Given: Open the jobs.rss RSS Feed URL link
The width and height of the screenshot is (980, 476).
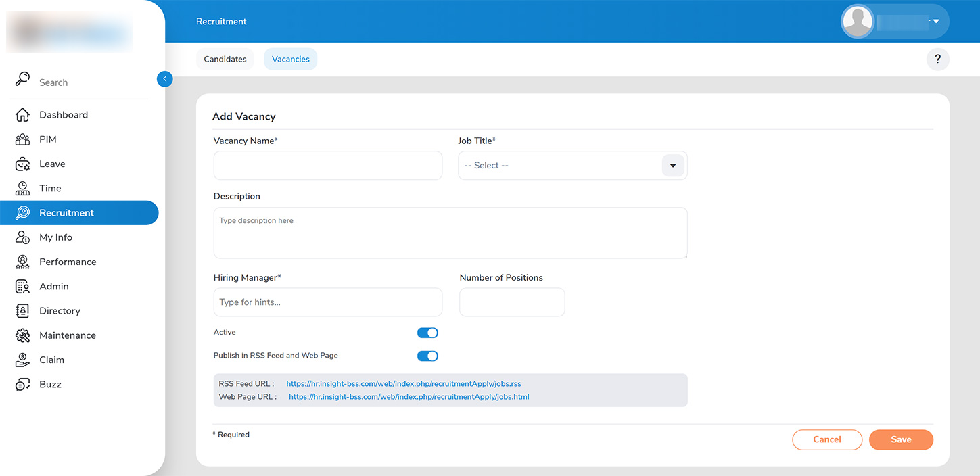Looking at the screenshot, I should tap(403, 384).
